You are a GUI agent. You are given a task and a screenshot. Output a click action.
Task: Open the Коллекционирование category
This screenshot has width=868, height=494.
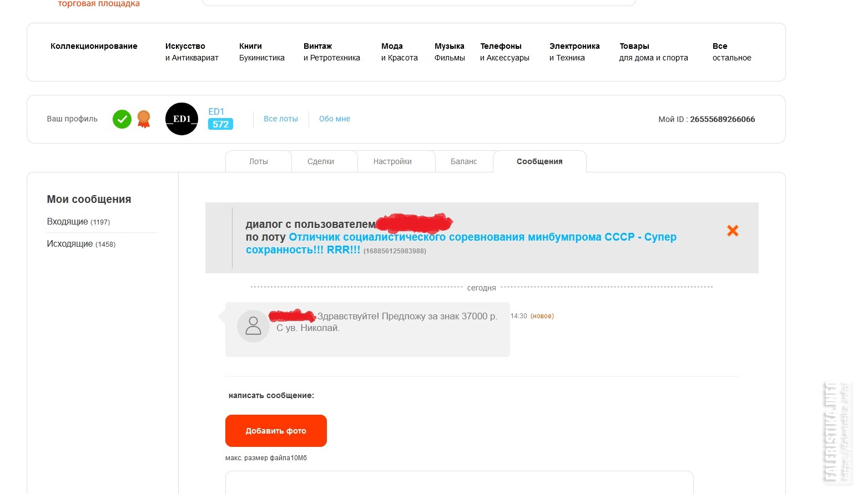(94, 46)
